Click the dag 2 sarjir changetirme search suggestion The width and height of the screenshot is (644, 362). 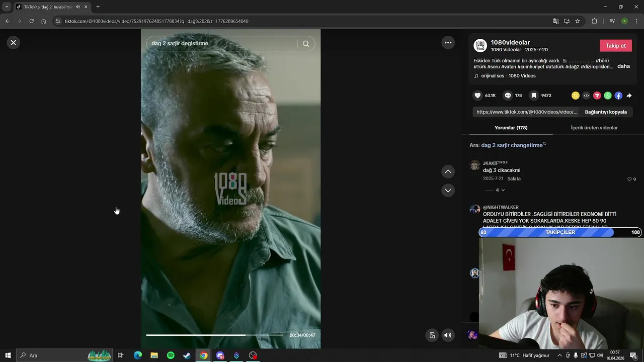click(514, 145)
